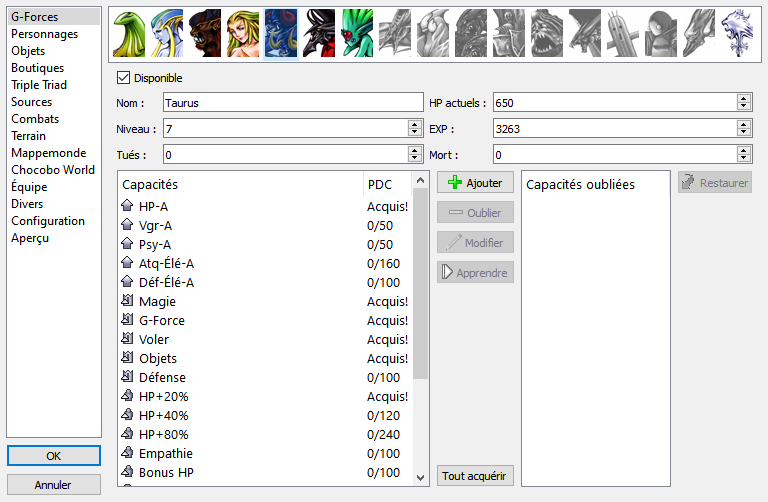Open the Chocobo World section
The height and width of the screenshot is (502, 768).
coord(54,170)
